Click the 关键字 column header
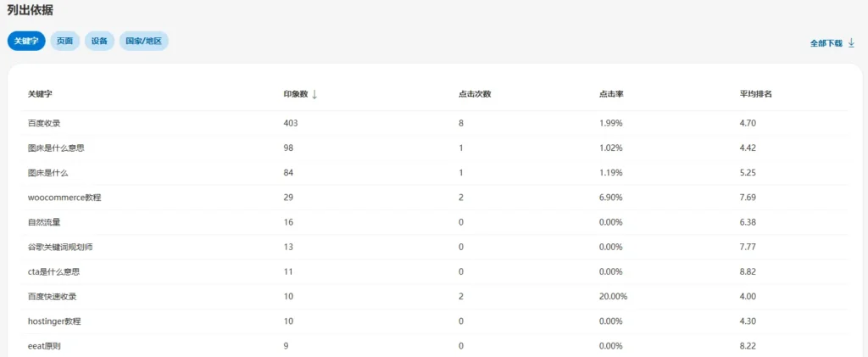 coord(41,94)
